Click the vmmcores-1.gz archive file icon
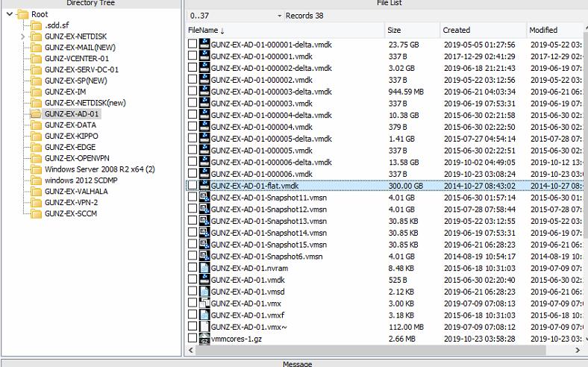Image resolution: width=588 pixels, height=367 pixels. pyautogui.click(x=204, y=339)
